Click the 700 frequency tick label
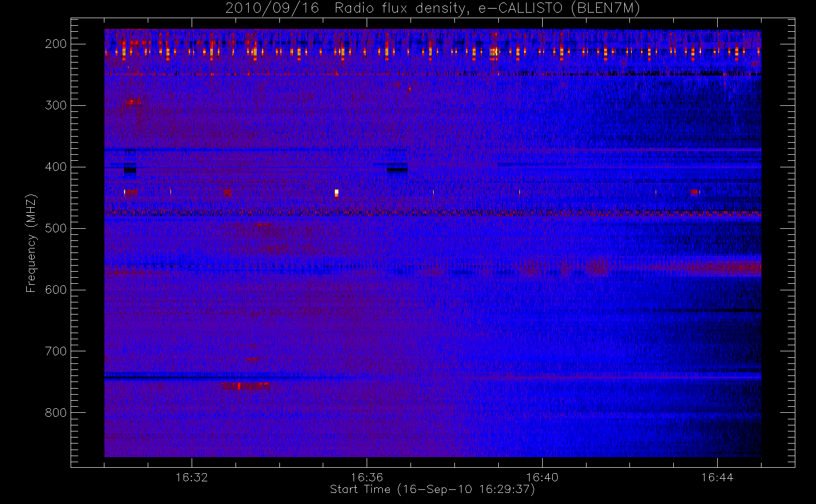Image resolution: width=816 pixels, height=504 pixels. 56,351
